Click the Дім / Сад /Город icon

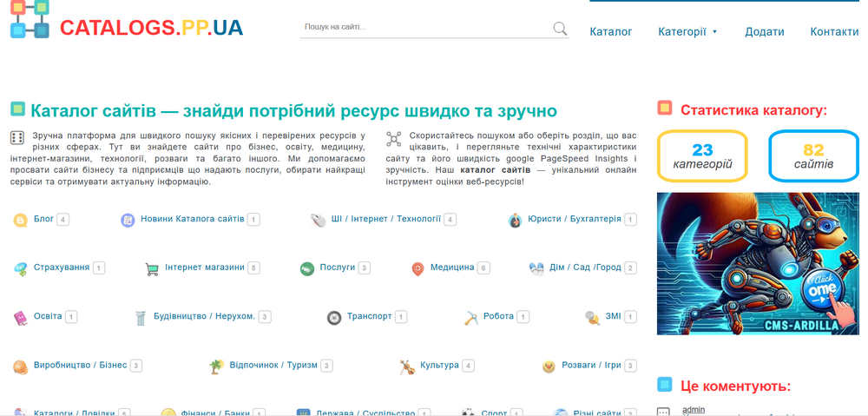click(x=536, y=268)
